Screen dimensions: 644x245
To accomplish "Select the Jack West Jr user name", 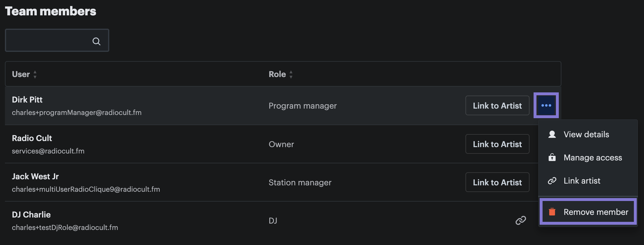I will [35, 176].
